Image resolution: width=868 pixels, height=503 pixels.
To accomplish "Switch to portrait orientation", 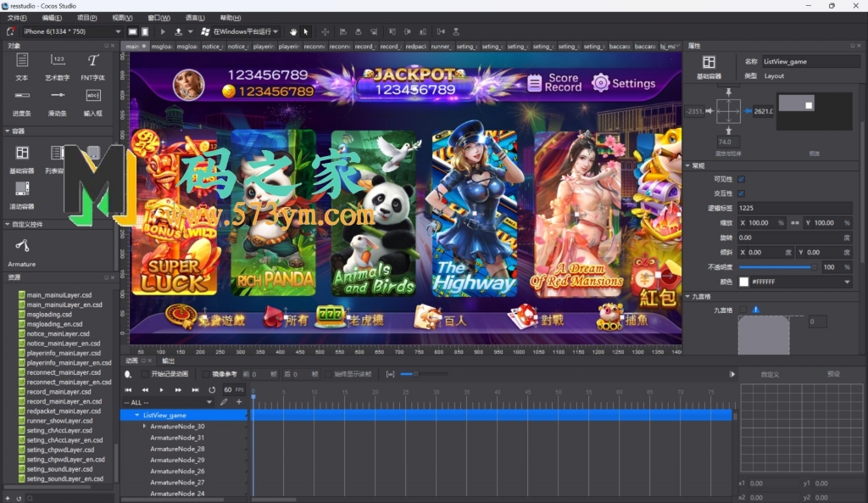I will click(145, 31).
